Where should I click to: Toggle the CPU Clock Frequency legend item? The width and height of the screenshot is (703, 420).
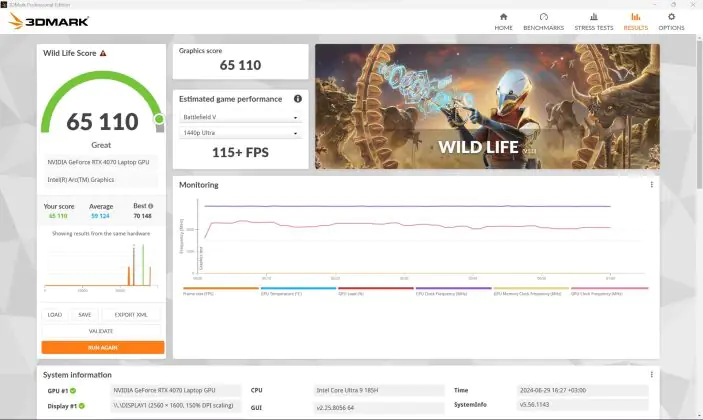point(453,291)
